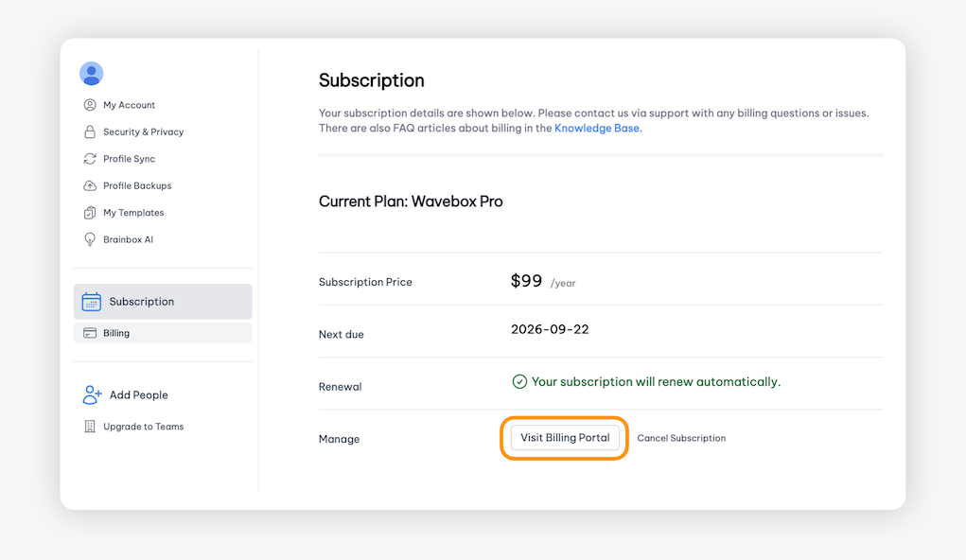Click the Profile Backups cloud icon
The height and width of the screenshot is (560, 966).
(90, 186)
